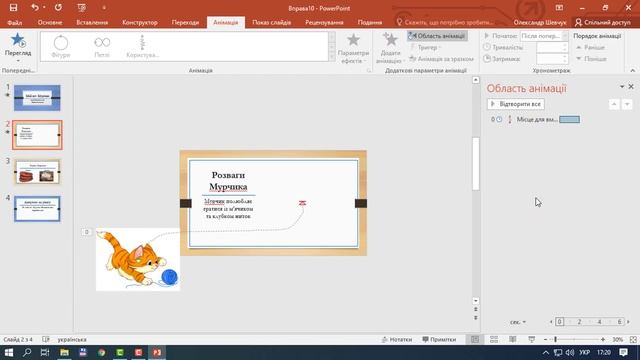Redo the last action
The height and width of the screenshot is (360, 640).
pos(58,8)
